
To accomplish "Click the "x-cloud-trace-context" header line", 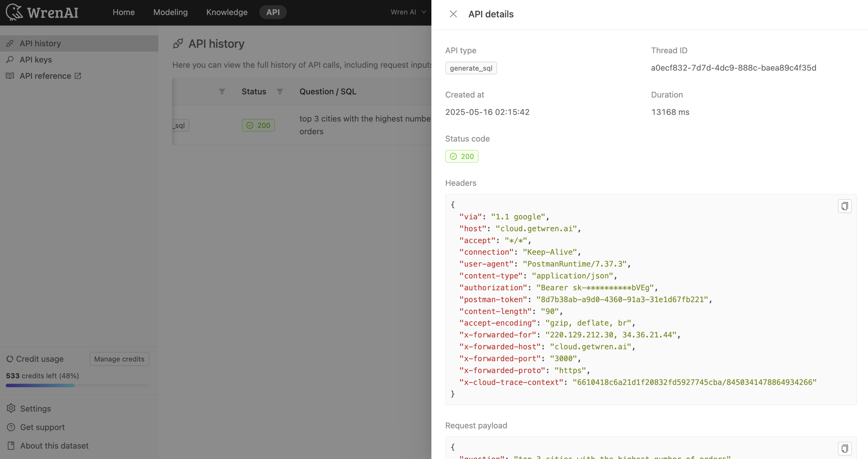I will (x=638, y=382).
